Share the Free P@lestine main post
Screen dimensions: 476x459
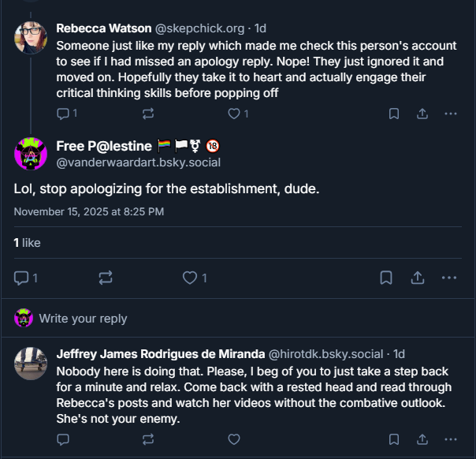pyautogui.click(x=418, y=278)
